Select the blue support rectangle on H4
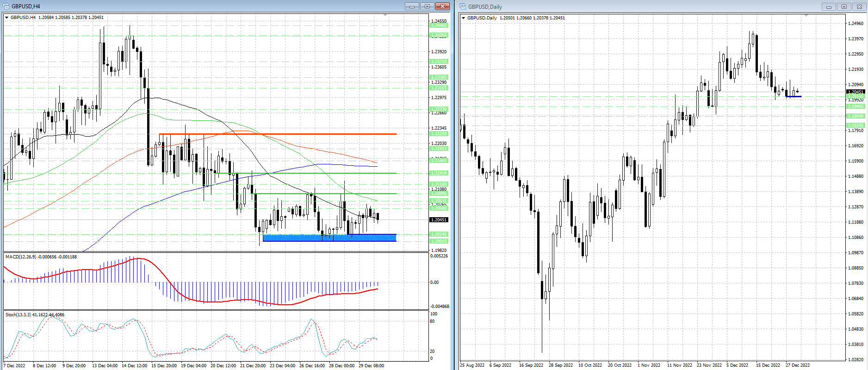Image resolution: width=868 pixels, height=370 pixels. (329, 238)
